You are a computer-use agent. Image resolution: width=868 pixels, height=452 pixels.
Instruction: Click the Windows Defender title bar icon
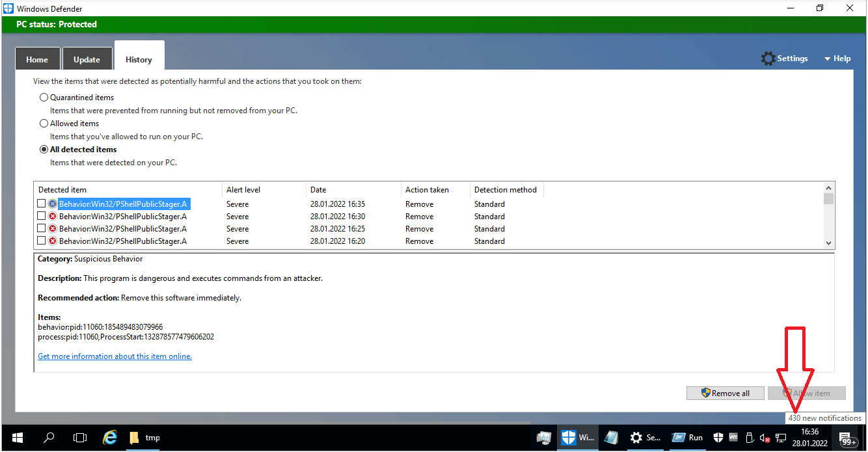click(8, 8)
